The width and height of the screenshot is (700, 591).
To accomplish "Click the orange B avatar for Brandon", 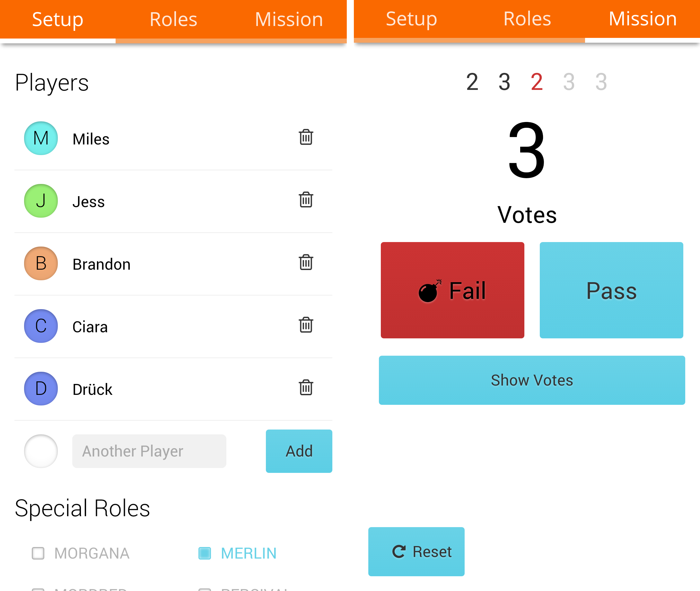I will (41, 263).
